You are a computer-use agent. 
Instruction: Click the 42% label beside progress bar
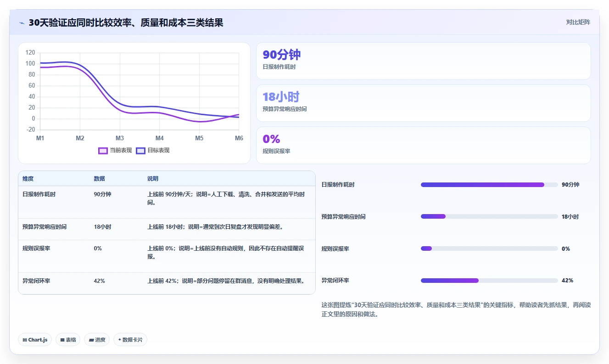[x=567, y=281]
